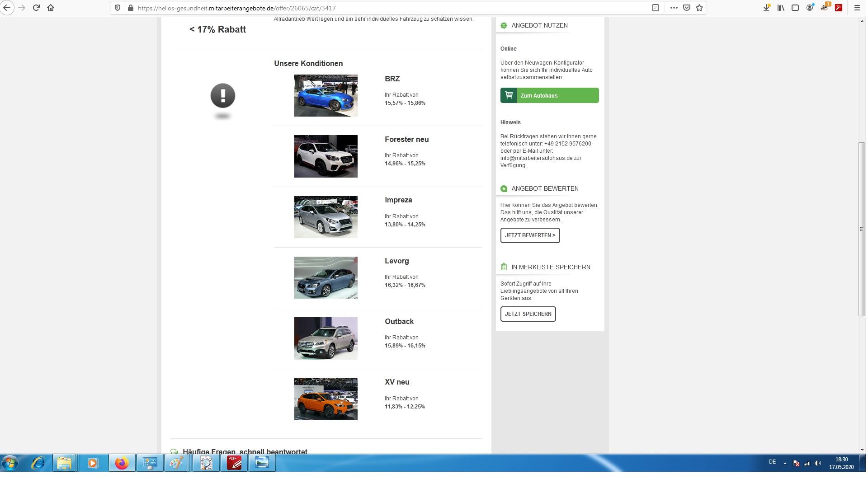Open page actions three-dot menu
This screenshot has height=488, width=868.
[674, 8]
